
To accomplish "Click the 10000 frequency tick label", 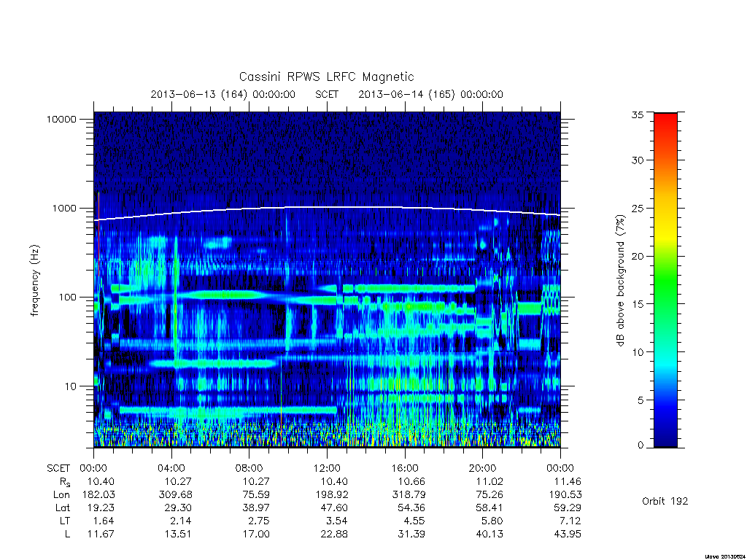I will (61, 119).
